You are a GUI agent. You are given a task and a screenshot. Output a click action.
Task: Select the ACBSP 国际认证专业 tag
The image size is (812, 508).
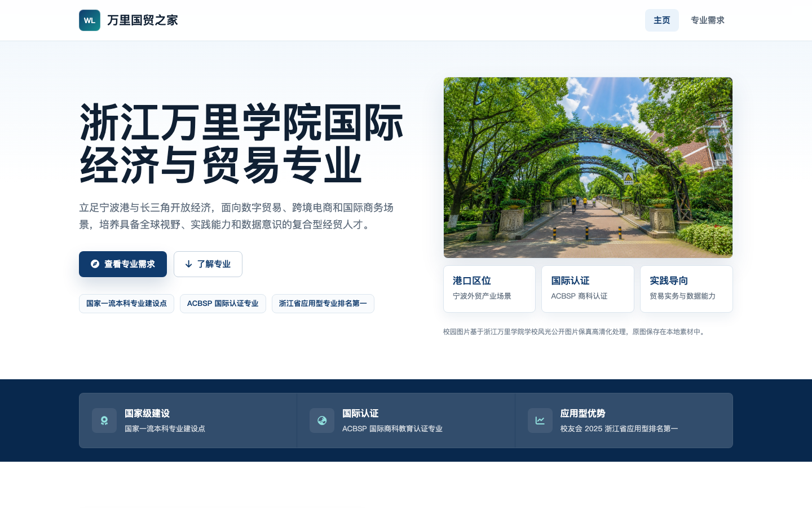pos(223,304)
